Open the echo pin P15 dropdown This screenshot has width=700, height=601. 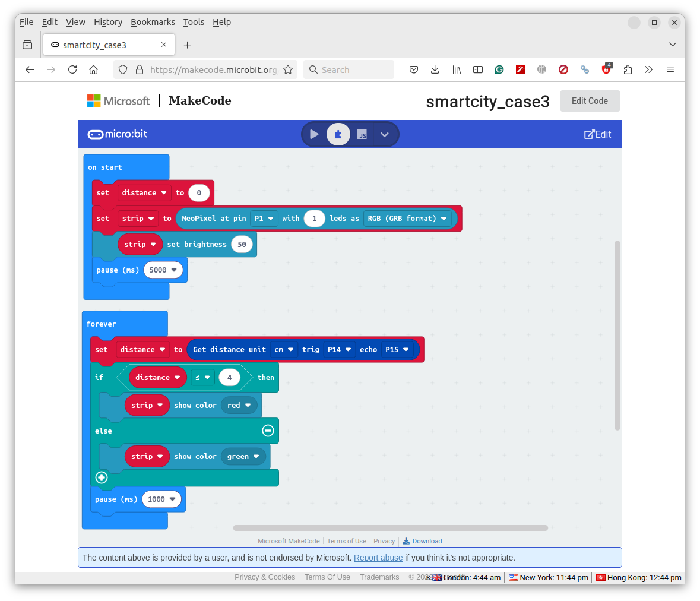[397, 350]
